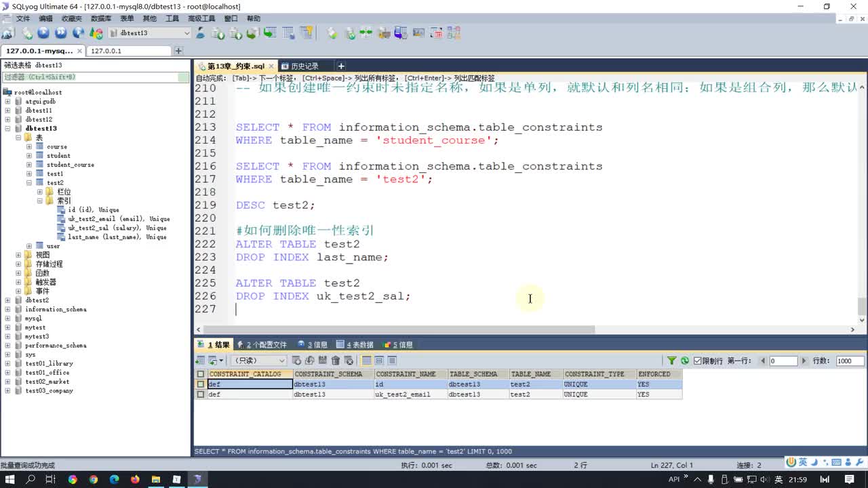Toggle the 限制行 checkbox

tap(697, 361)
